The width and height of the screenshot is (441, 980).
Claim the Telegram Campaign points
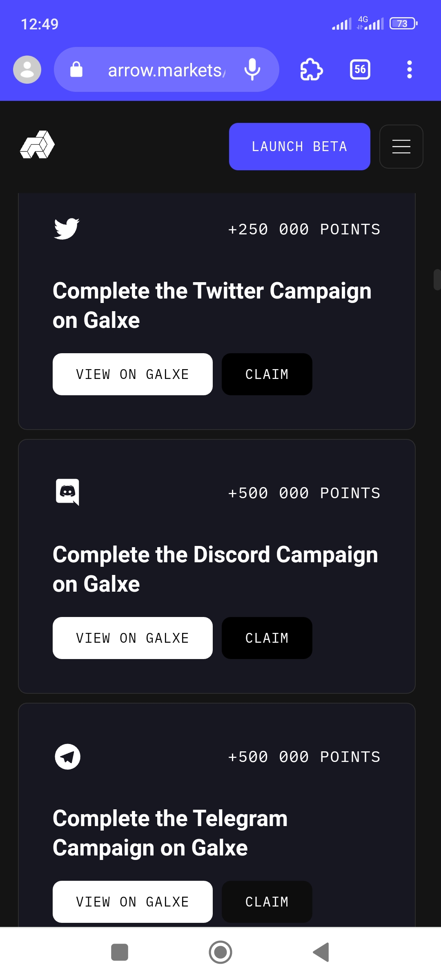(x=267, y=902)
